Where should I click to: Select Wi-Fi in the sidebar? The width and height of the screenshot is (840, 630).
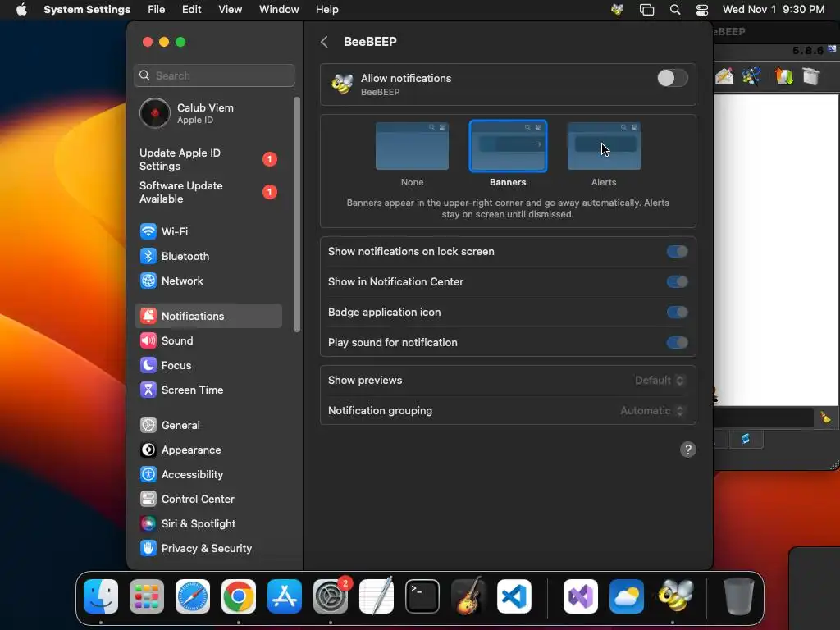208,231
